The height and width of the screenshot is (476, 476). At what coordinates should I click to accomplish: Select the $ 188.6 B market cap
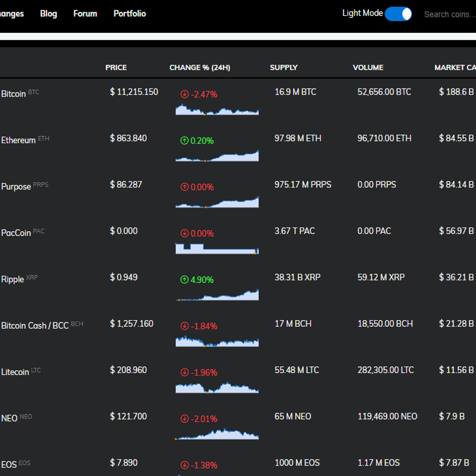click(x=457, y=92)
